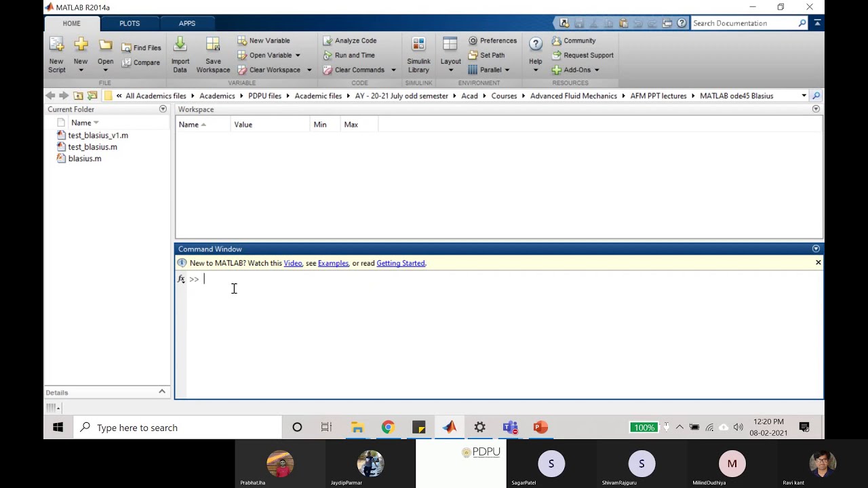Open the Video link

point(293,263)
